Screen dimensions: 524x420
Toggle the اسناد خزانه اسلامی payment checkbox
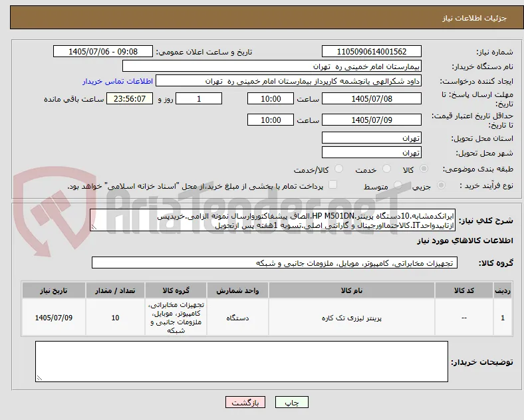[333, 185]
